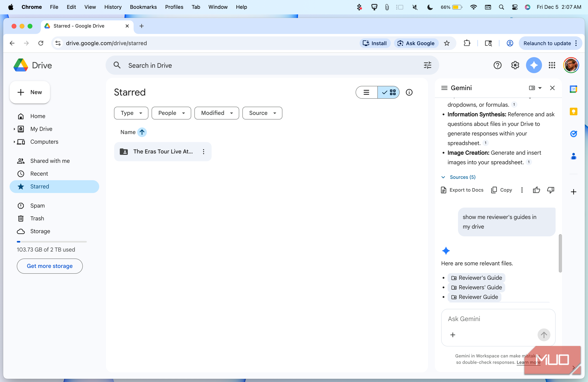The width and height of the screenshot is (588, 382).
Task: Open Drive settings gear
Action: point(515,65)
